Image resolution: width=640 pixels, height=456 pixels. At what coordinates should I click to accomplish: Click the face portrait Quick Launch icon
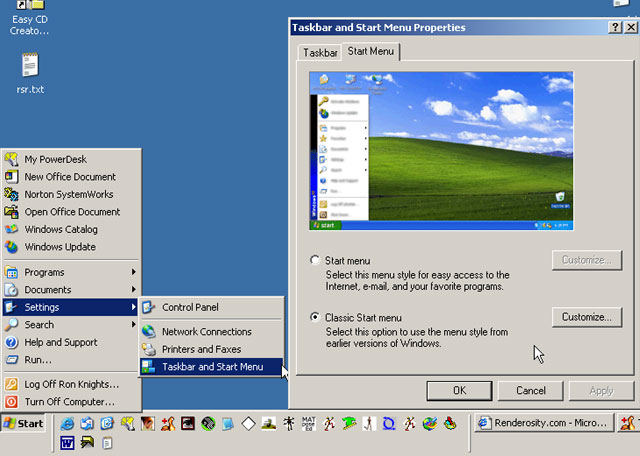(x=147, y=424)
